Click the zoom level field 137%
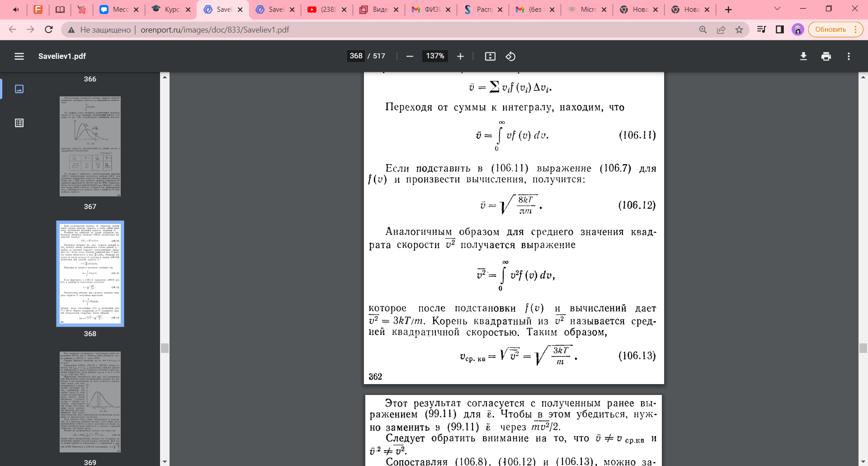This screenshot has height=466, width=868. tap(435, 56)
